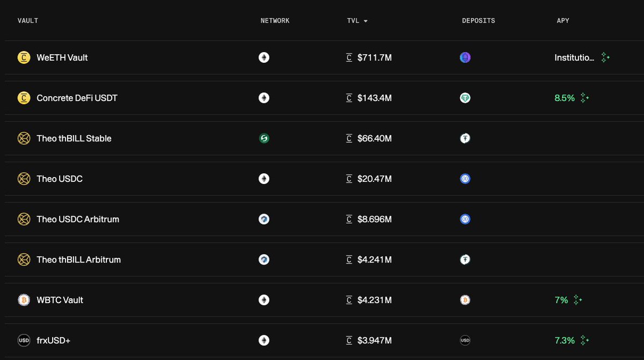The width and height of the screenshot is (644, 360).
Task: Click the USDC deposit icon in Theo USDC Arbitrum row
Action: tap(465, 219)
